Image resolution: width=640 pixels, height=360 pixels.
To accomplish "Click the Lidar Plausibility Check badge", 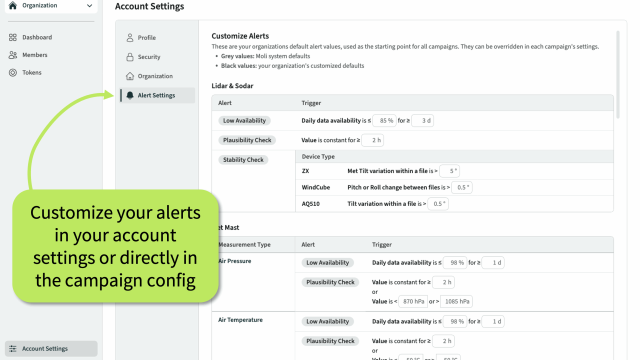I will pyautogui.click(x=247, y=140).
